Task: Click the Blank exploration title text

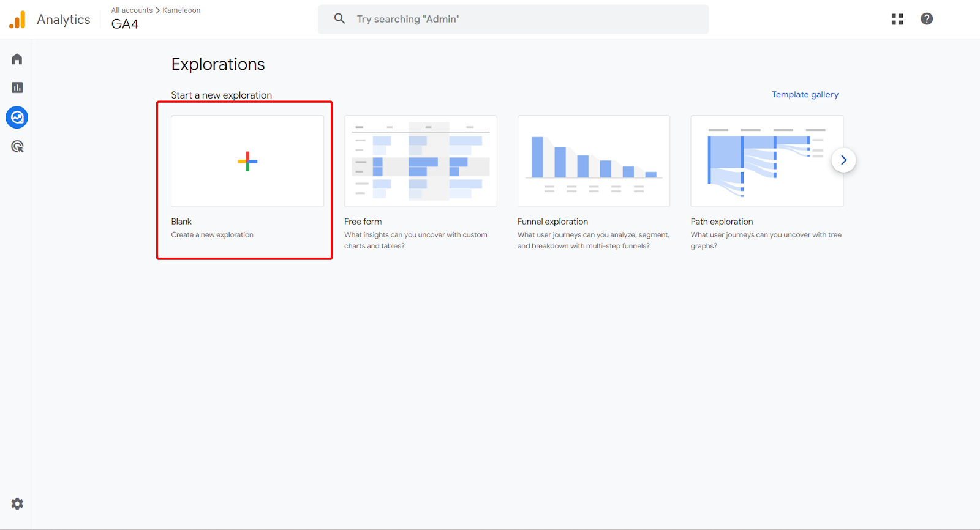Action: 181,222
